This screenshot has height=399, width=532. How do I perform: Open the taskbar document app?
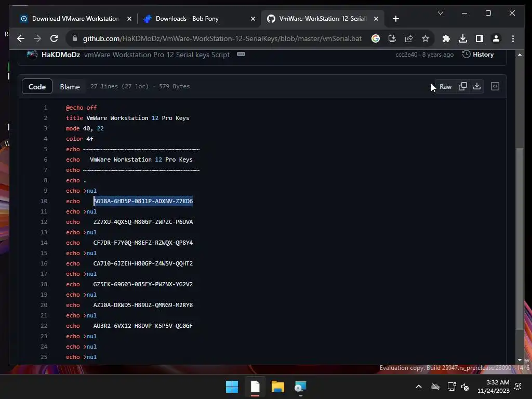coord(255,387)
